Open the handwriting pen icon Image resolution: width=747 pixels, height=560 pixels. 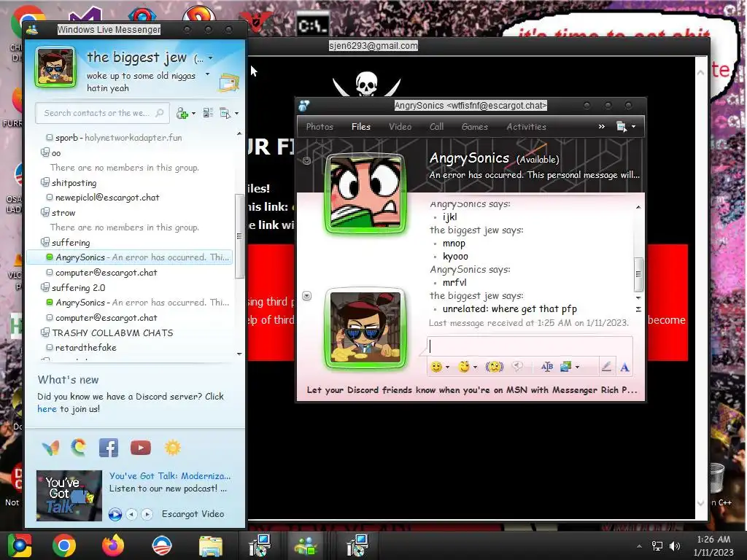click(x=606, y=367)
